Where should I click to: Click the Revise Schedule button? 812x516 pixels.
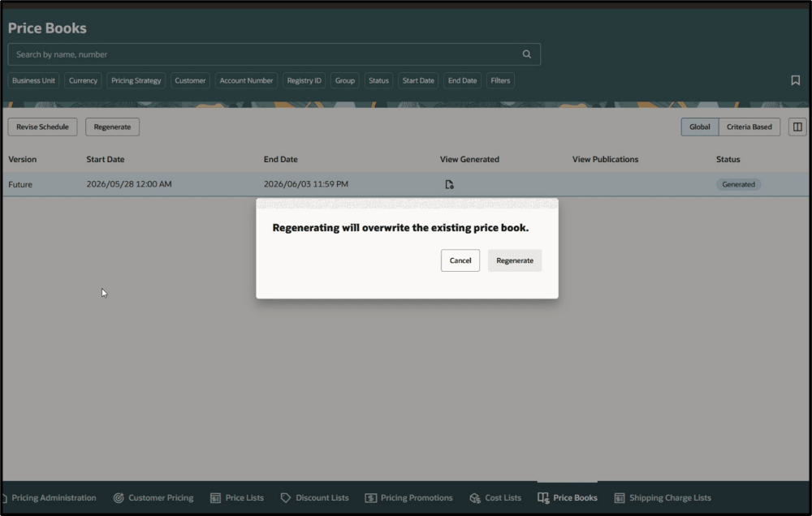[x=42, y=127]
